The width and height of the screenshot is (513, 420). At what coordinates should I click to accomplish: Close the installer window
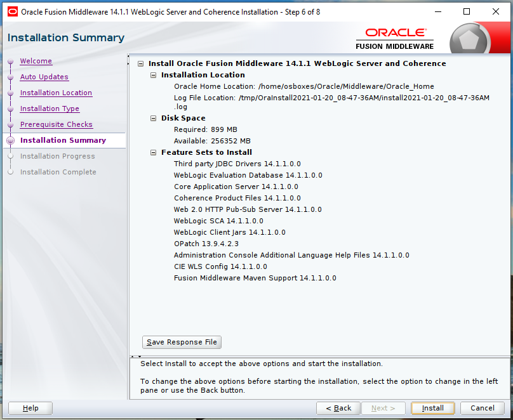pyautogui.click(x=496, y=12)
